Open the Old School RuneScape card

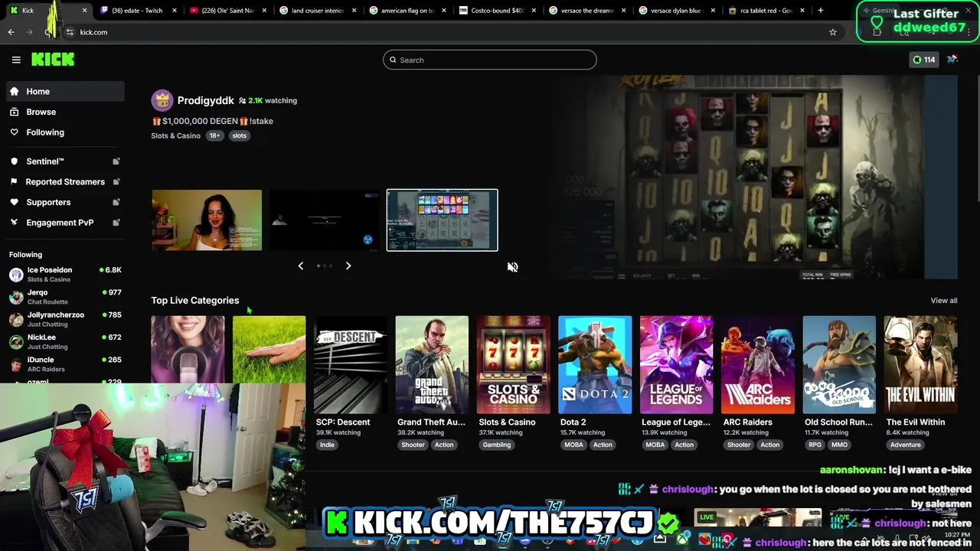tap(839, 365)
